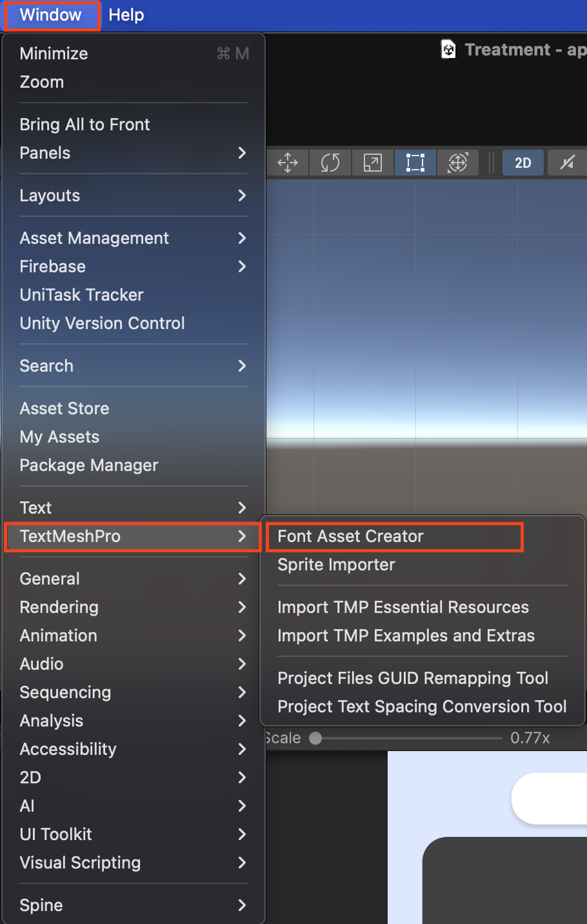Expand the Asset Management submenu
The image size is (587, 924).
click(x=134, y=238)
